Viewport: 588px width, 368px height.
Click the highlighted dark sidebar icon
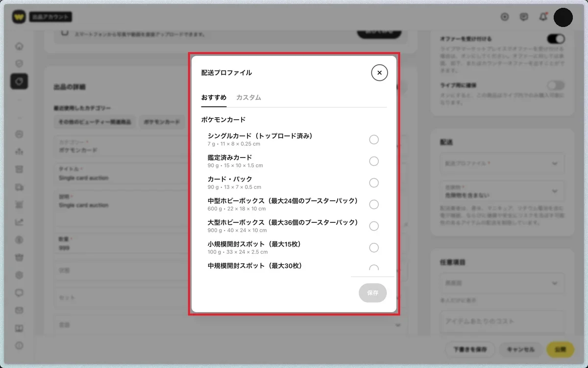pyautogui.click(x=19, y=81)
